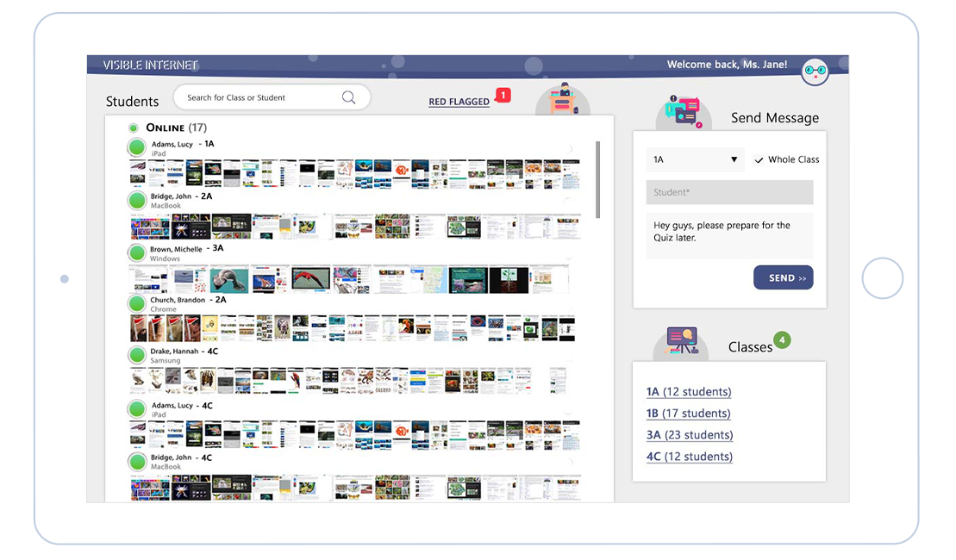Image resolution: width=956 pixels, height=560 pixels.
Task: Open the RED FLAGGED link
Action: pyautogui.click(x=459, y=102)
